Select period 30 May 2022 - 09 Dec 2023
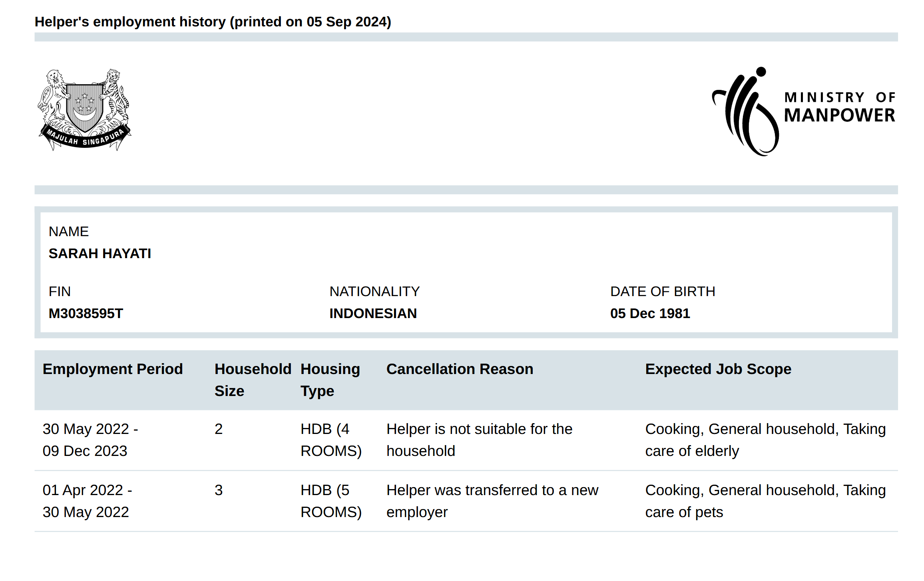This screenshot has height=581, width=924. (90, 440)
